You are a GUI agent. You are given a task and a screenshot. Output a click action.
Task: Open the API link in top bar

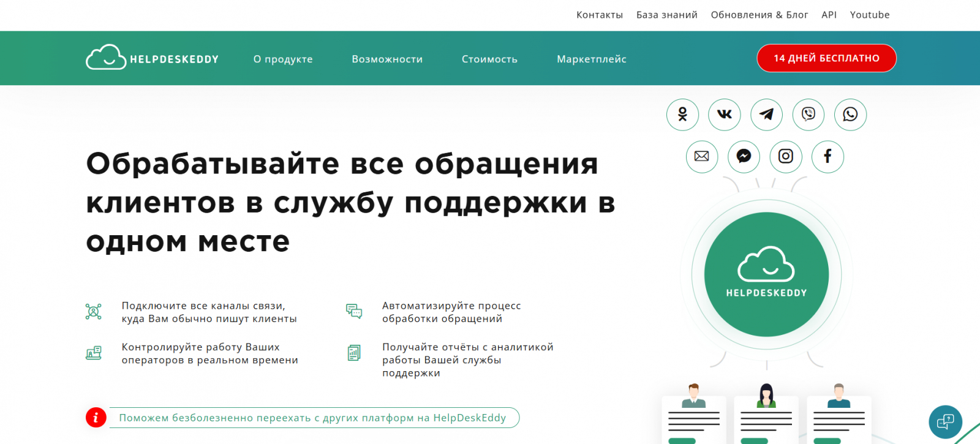829,15
